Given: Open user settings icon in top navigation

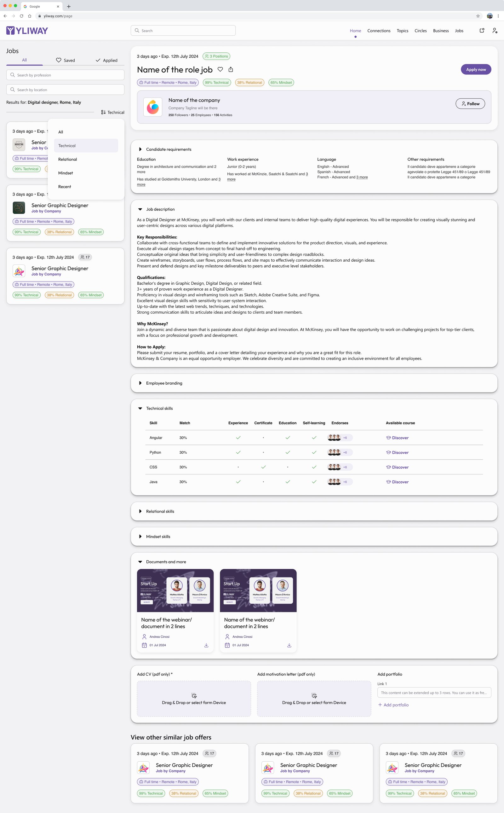Looking at the screenshot, I should (495, 31).
